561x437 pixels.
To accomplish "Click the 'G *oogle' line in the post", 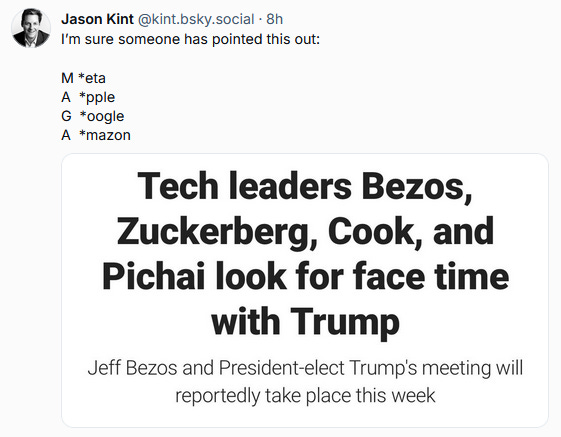I will click(x=93, y=116).
